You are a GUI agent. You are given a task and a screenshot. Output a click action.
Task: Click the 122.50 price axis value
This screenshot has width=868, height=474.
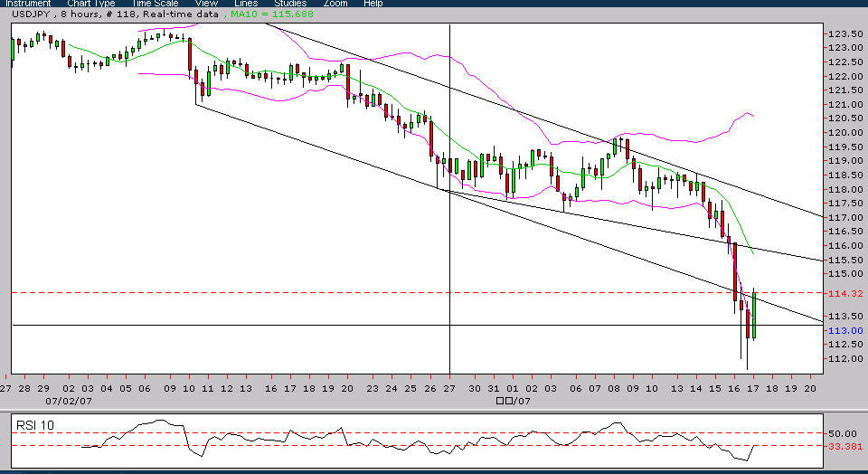(844, 62)
